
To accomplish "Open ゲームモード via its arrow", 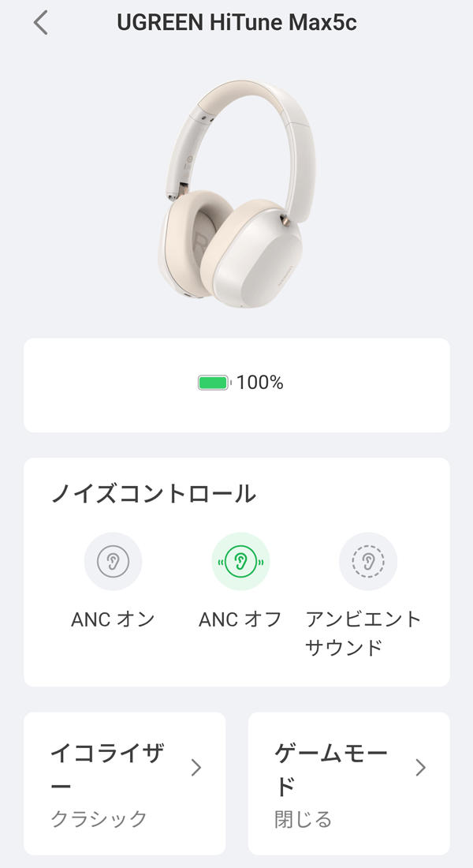I will pyautogui.click(x=420, y=768).
